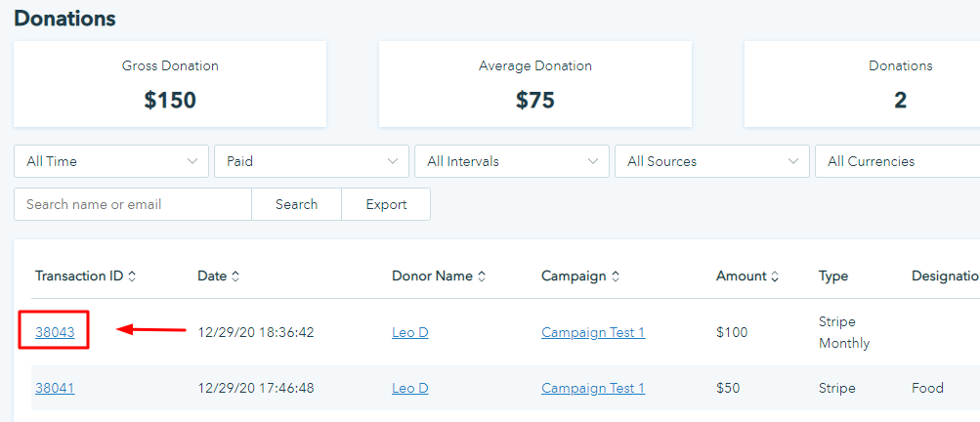Open transaction 38043 details
The width and height of the screenshot is (980, 422).
pos(55,332)
